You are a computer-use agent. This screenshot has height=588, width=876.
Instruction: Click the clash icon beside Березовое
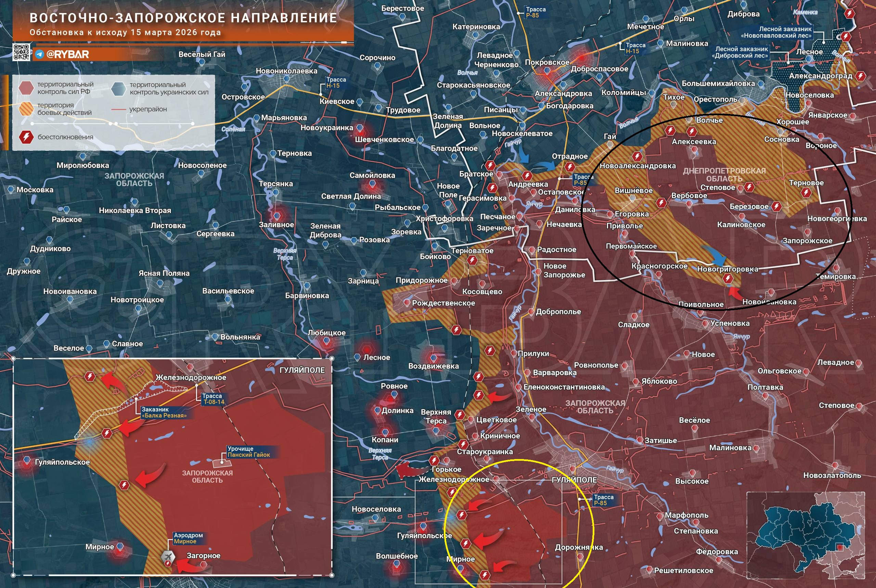tap(776, 206)
